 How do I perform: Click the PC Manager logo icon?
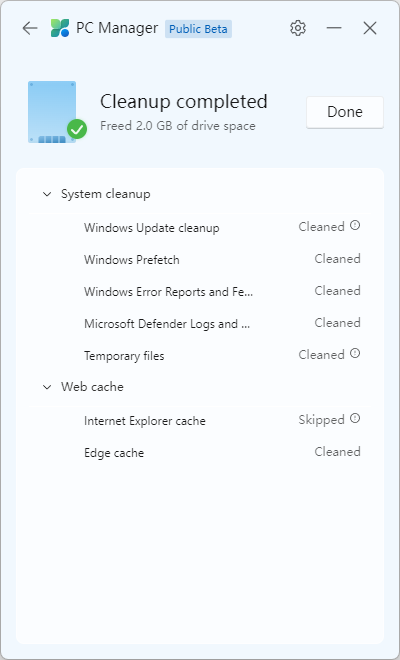pos(60,28)
